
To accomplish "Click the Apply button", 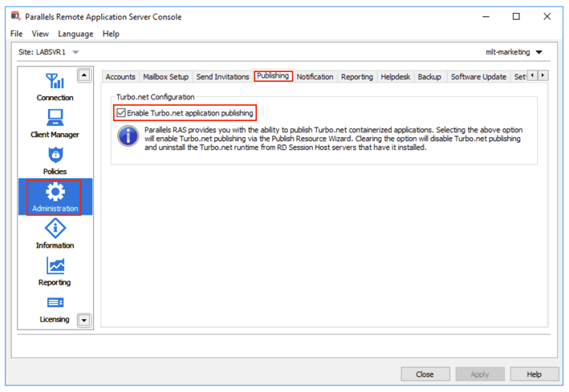I will point(480,374).
